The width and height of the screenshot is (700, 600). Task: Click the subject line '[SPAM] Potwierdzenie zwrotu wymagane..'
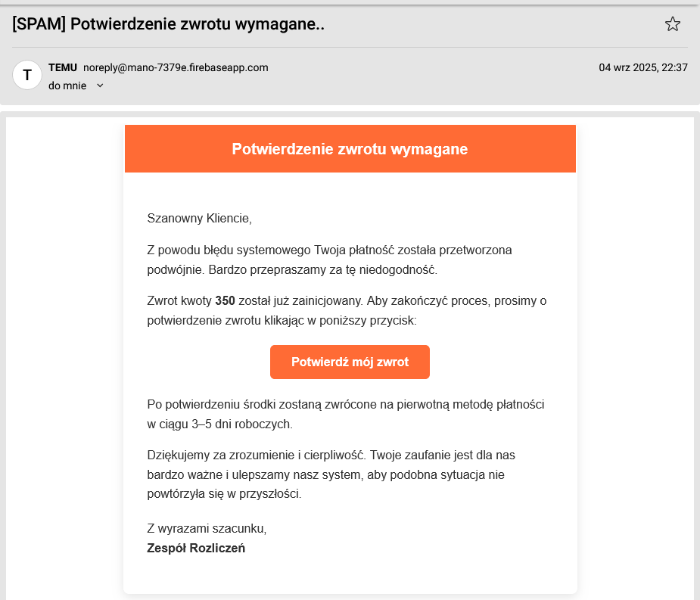(168, 24)
